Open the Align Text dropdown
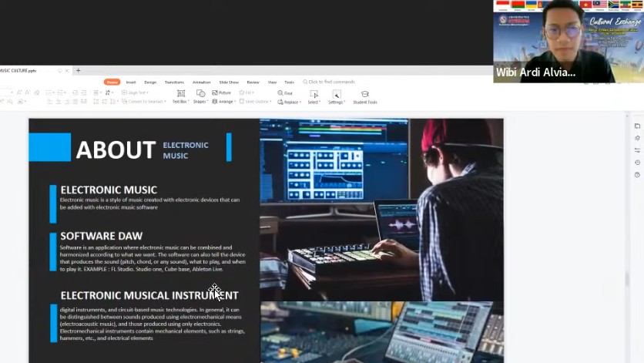This screenshot has height=363, width=644. [x=135, y=93]
